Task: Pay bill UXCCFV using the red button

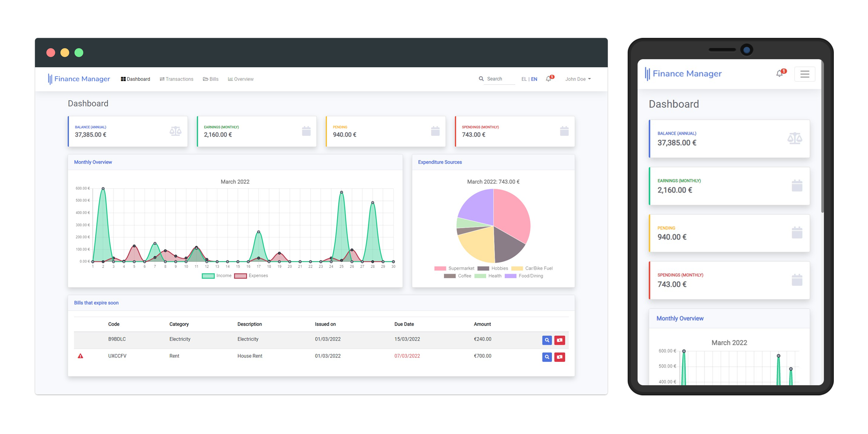Action: (559, 357)
